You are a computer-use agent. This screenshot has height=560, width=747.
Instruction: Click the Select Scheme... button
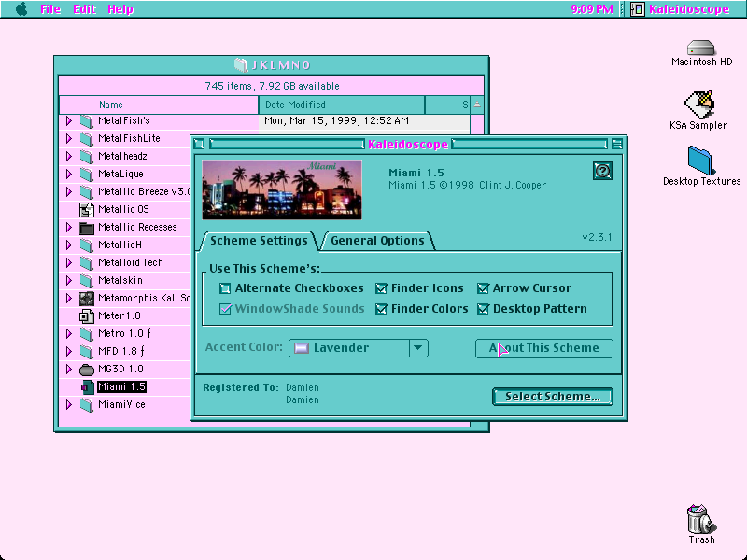(553, 397)
